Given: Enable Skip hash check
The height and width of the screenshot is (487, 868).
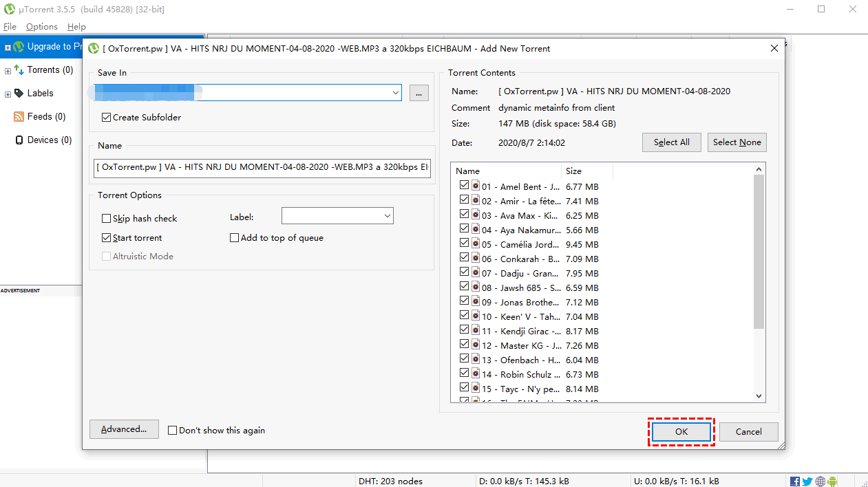Looking at the screenshot, I should 106,219.
